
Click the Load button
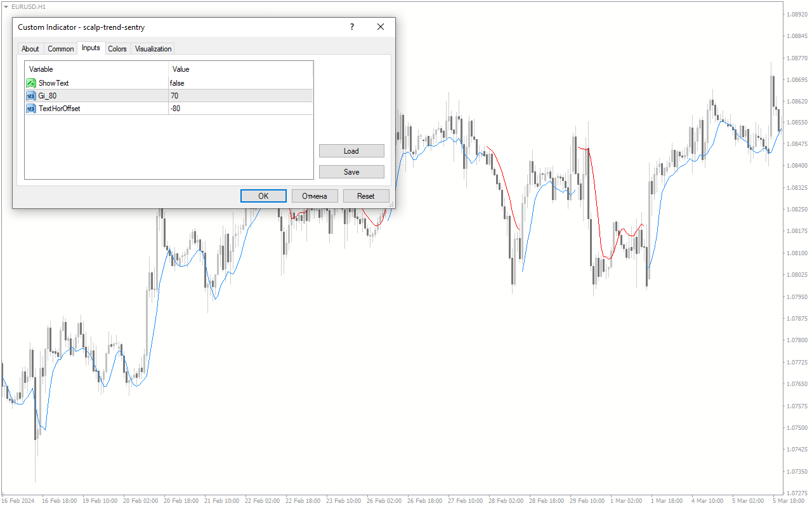point(351,151)
